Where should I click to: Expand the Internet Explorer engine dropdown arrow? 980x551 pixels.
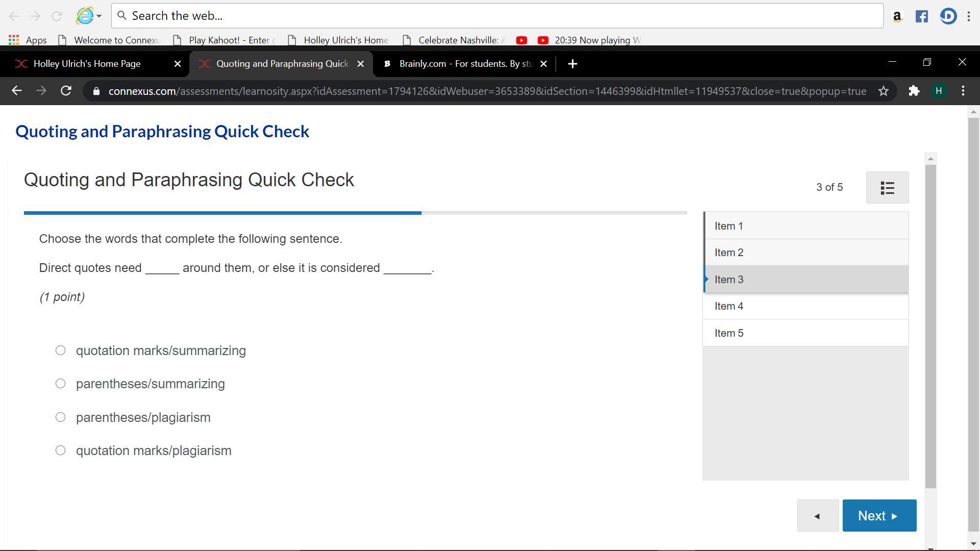(99, 16)
